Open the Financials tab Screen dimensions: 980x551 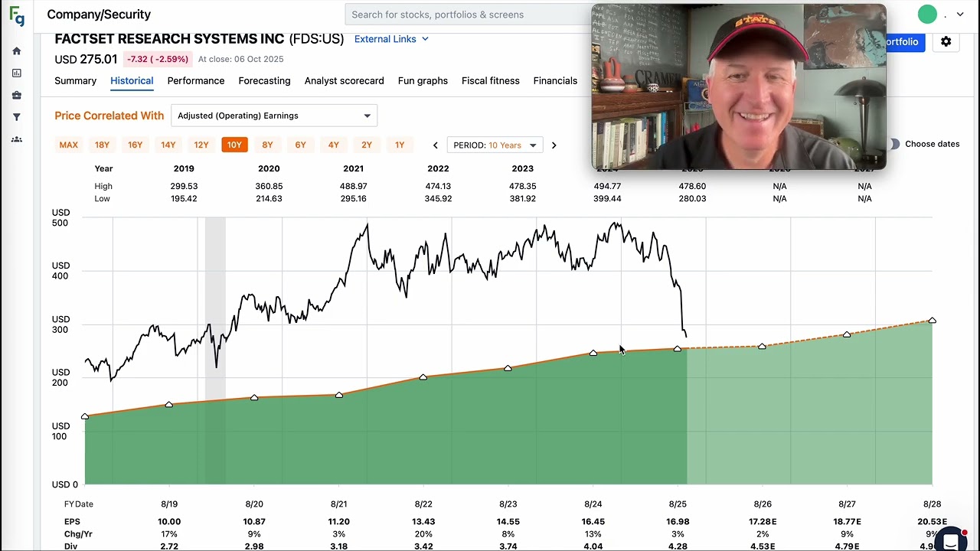pos(555,81)
